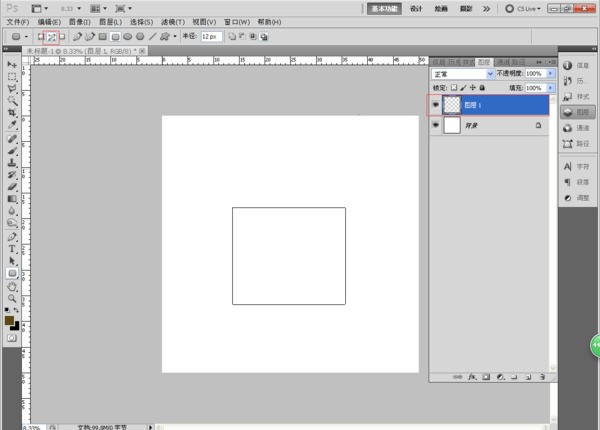Image resolution: width=600 pixels, height=430 pixels.
Task: Choose the Line shape tool in options bar
Action: point(152,37)
